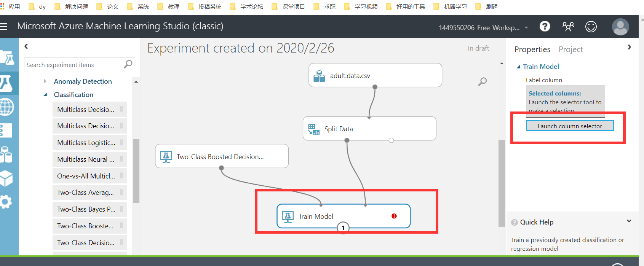This screenshot has width=644, height=266.
Task: Open the 好用的工具 bookmark folder
Action: 405,6
